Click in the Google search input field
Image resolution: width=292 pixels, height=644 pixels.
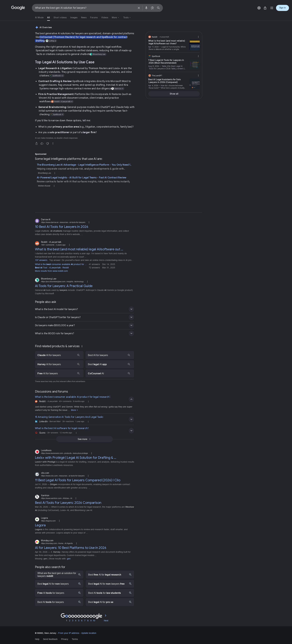click(85, 8)
